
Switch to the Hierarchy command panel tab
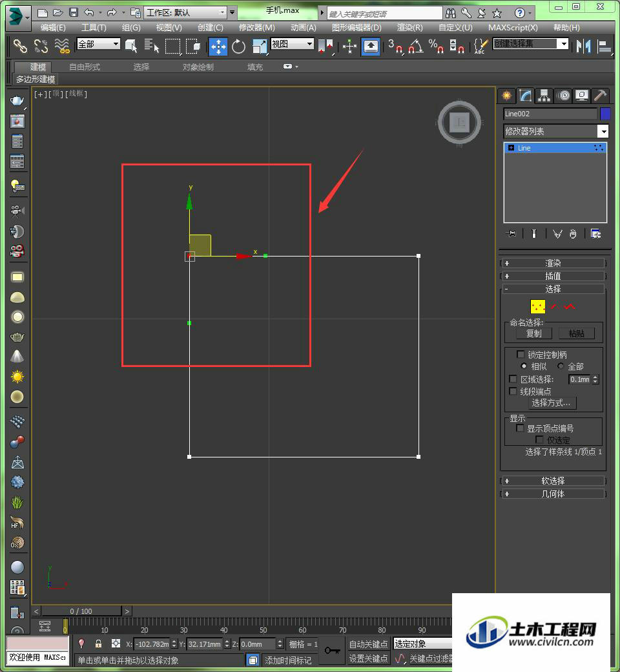tap(544, 95)
